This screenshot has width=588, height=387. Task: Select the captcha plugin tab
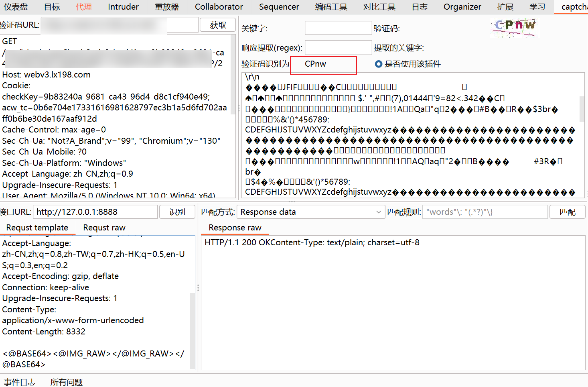[574, 7]
